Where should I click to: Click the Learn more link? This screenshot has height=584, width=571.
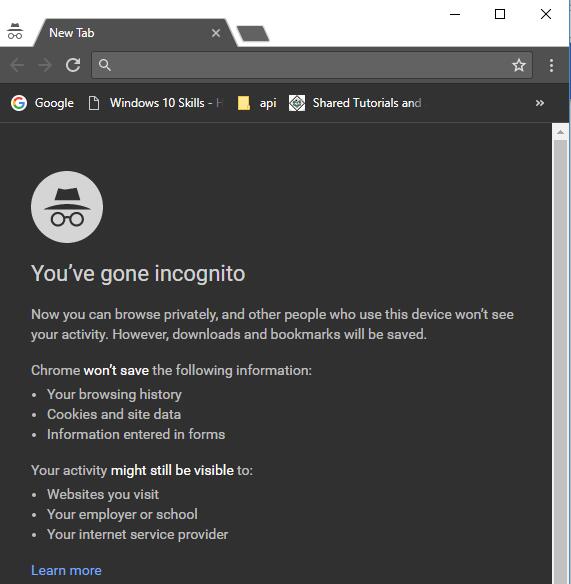(66, 570)
